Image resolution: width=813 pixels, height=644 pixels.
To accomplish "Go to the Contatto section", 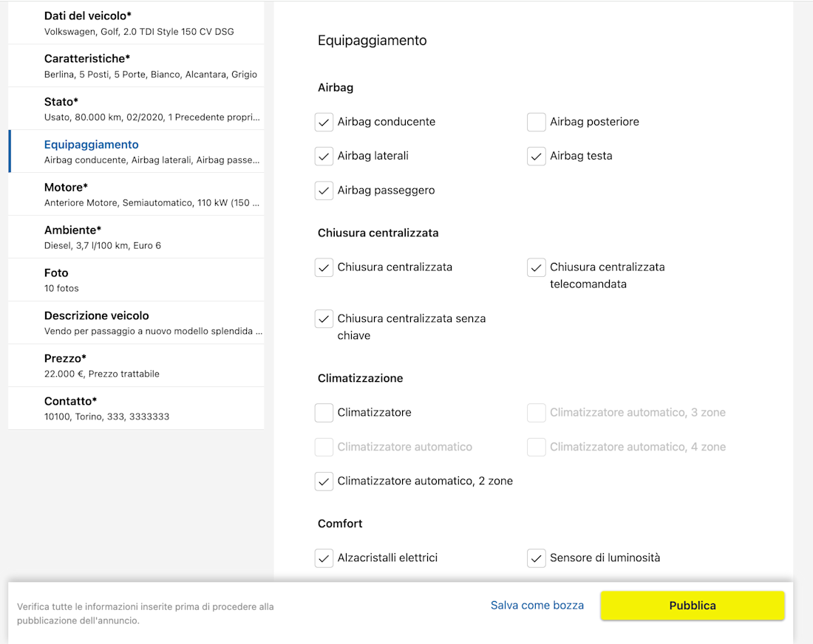I will (136, 408).
